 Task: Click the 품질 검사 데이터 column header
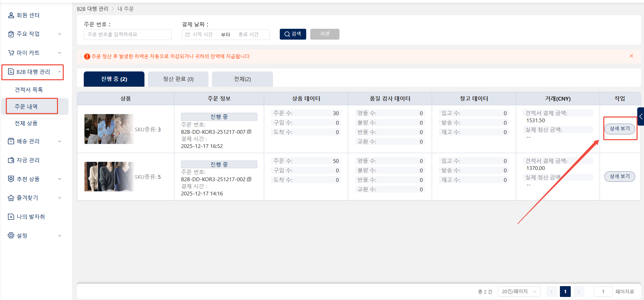click(390, 99)
